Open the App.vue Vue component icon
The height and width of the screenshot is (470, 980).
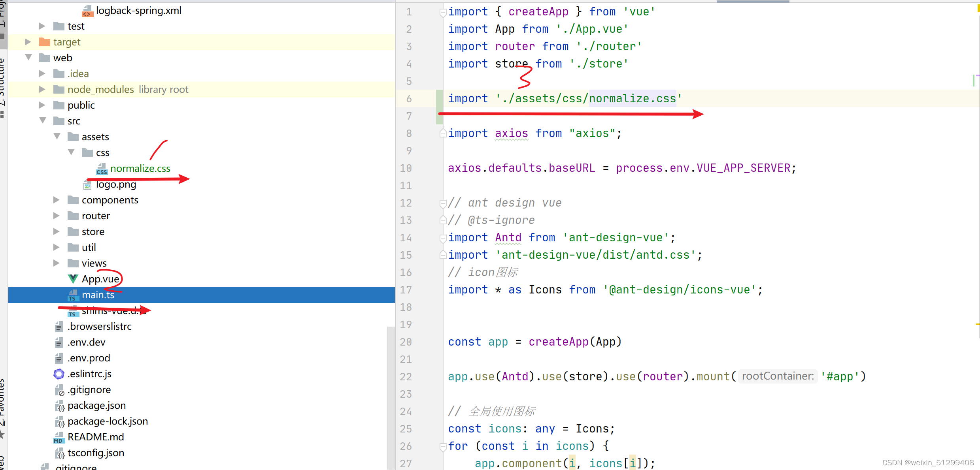(x=72, y=279)
